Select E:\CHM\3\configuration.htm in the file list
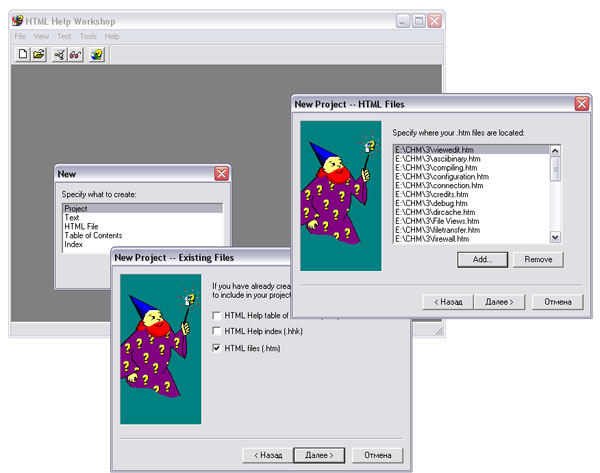This screenshot has width=600, height=473. tap(472, 176)
